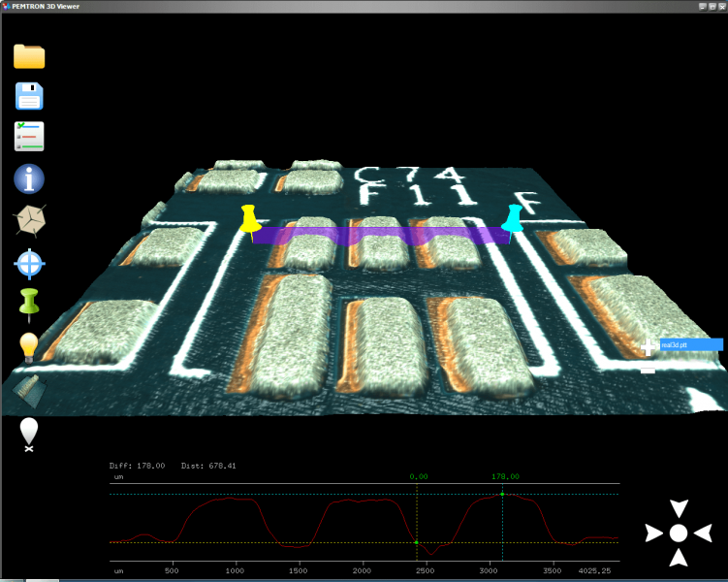Save using the blue floppy disk icon
Screen dimensions: 728x582
[29, 96]
